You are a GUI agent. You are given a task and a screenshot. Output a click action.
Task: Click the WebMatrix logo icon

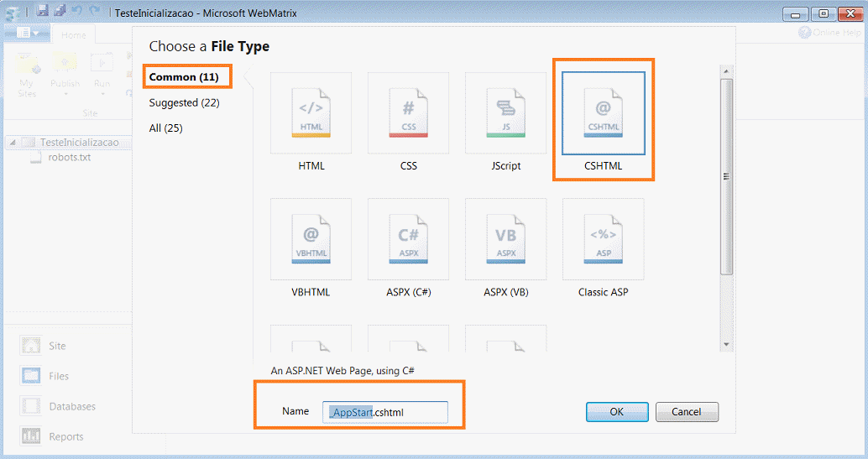point(13,13)
